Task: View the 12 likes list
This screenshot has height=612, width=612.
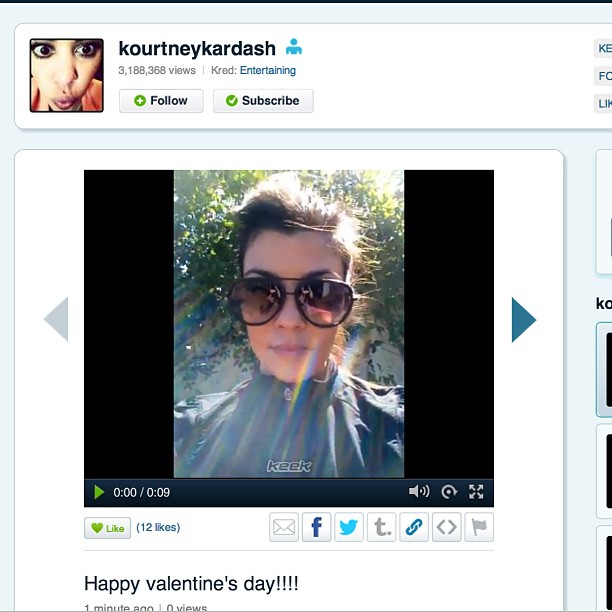Action: tap(158, 527)
